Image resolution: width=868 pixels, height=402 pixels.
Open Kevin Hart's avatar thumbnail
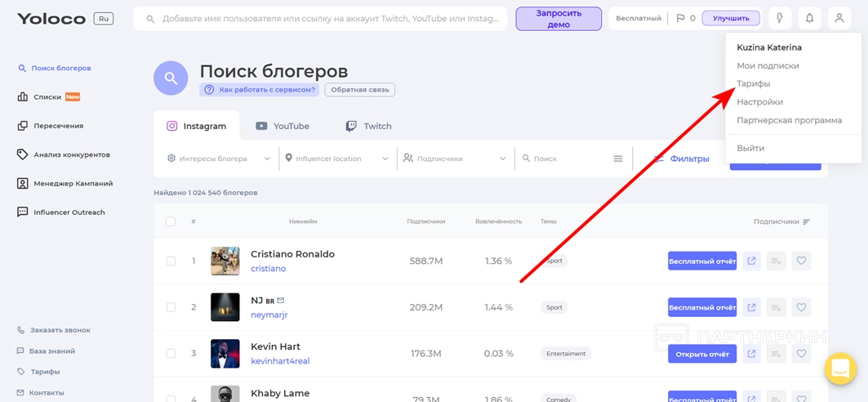225,354
